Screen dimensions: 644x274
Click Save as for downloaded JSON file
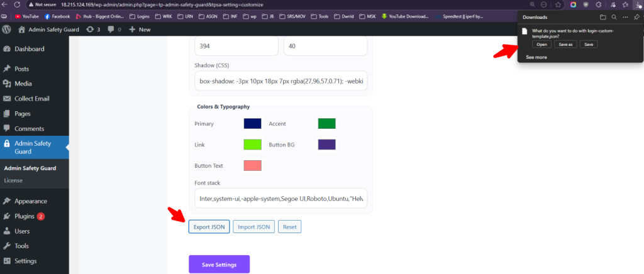click(565, 45)
